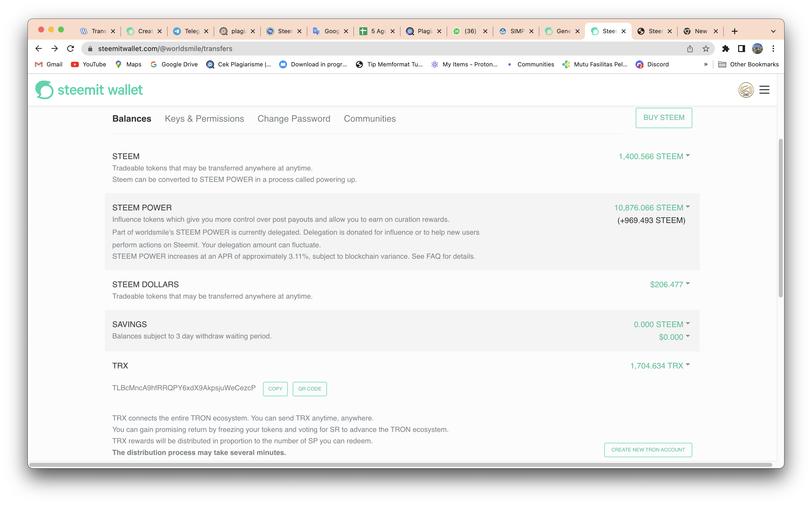This screenshot has height=505, width=812.
Task: Click the site lock icon in address bar
Action: click(90, 49)
